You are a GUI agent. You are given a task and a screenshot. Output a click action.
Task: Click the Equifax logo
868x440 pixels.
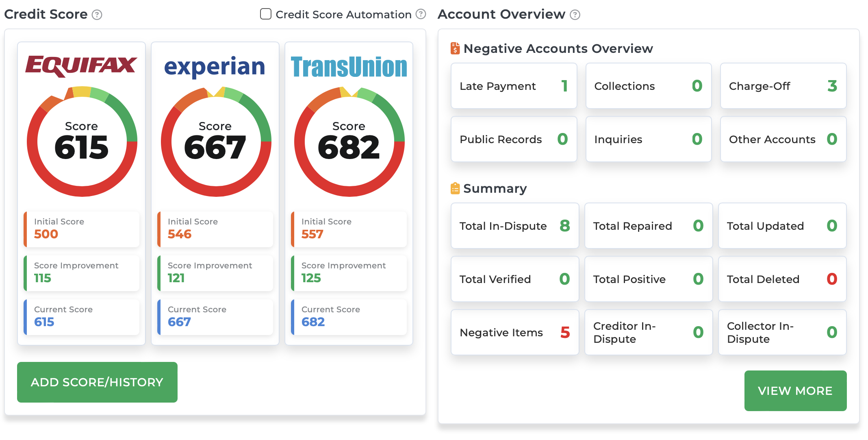pos(81,66)
